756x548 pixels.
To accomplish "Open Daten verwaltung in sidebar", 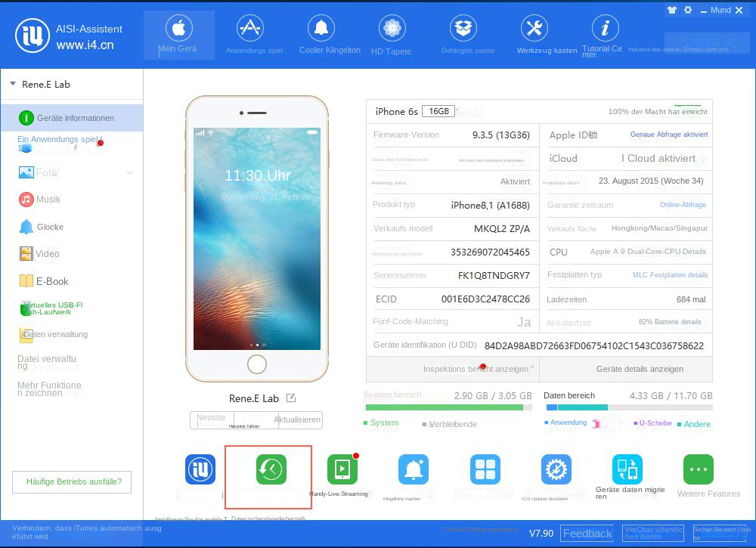I will 54,335.
